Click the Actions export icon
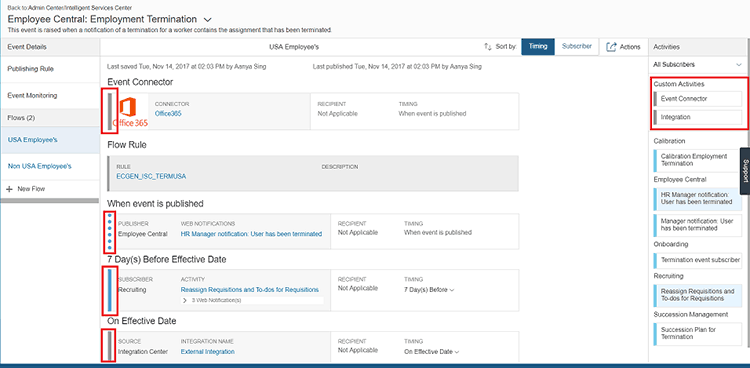This screenshot has width=750, height=368. (611, 46)
